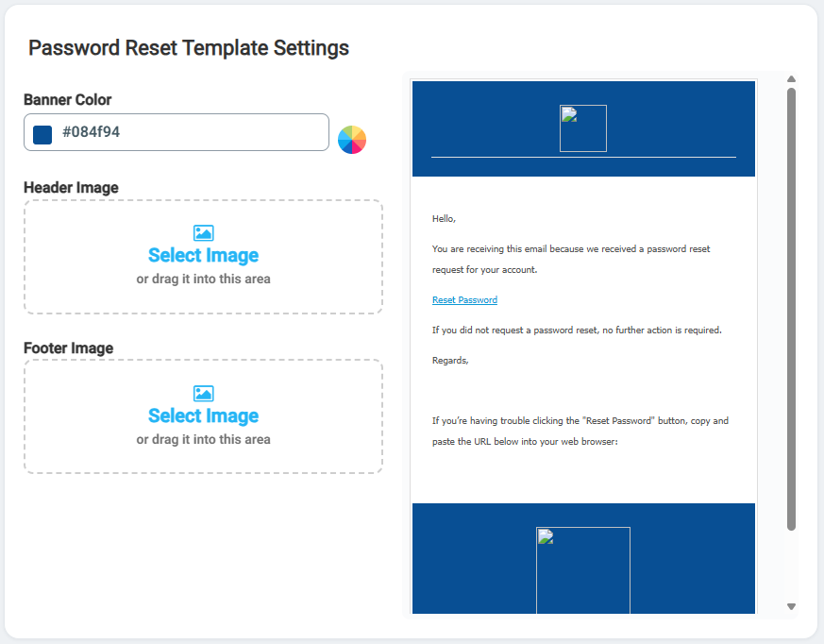
Task: Click the Banner Color hex input field
Action: (177, 132)
